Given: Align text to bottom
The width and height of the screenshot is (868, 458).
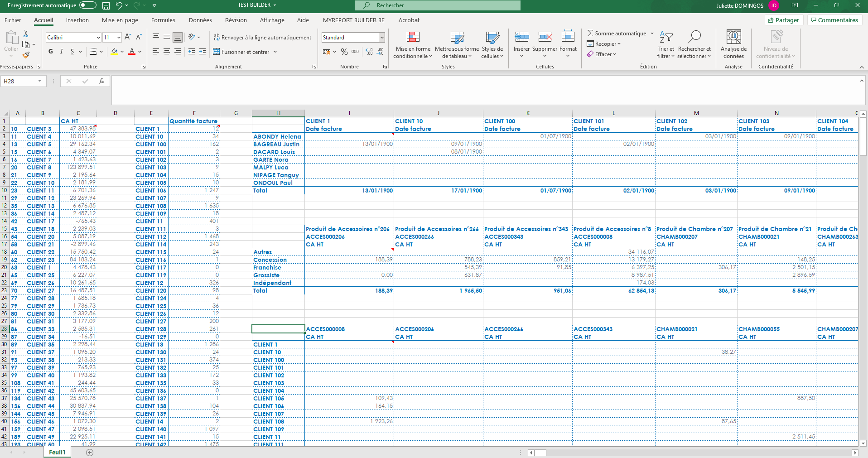Looking at the screenshot, I should coord(178,37).
